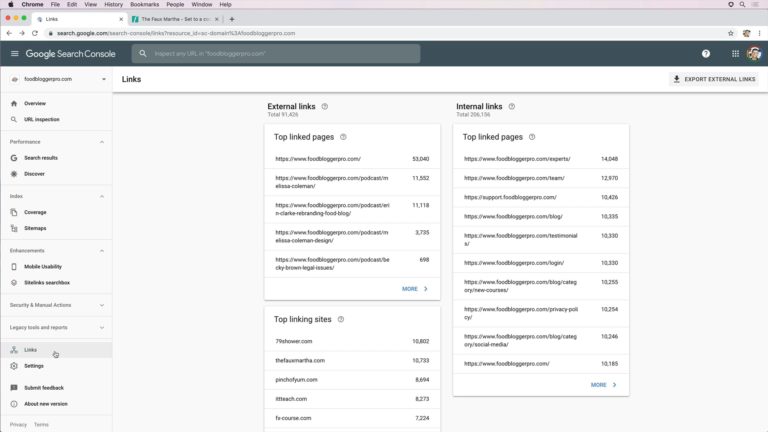This screenshot has width=768, height=432.
Task: Switch to The Faux Martha tab
Action: point(175,19)
